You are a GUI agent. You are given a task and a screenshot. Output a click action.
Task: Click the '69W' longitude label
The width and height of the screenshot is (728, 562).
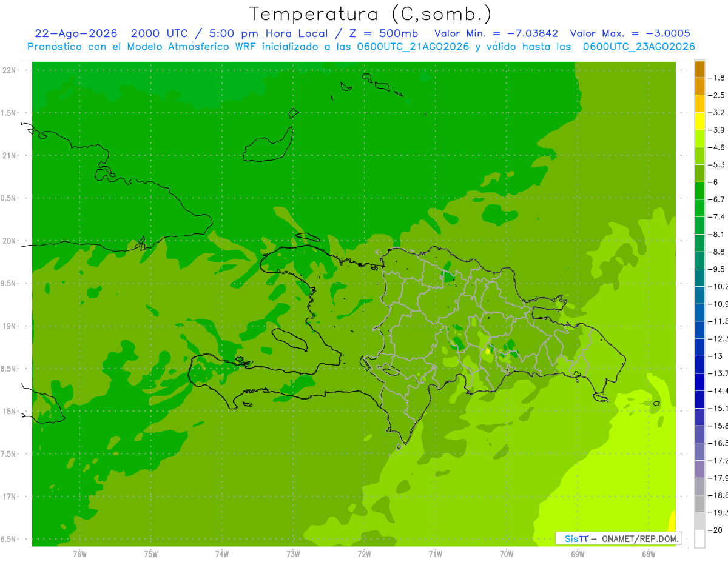pos(578,554)
